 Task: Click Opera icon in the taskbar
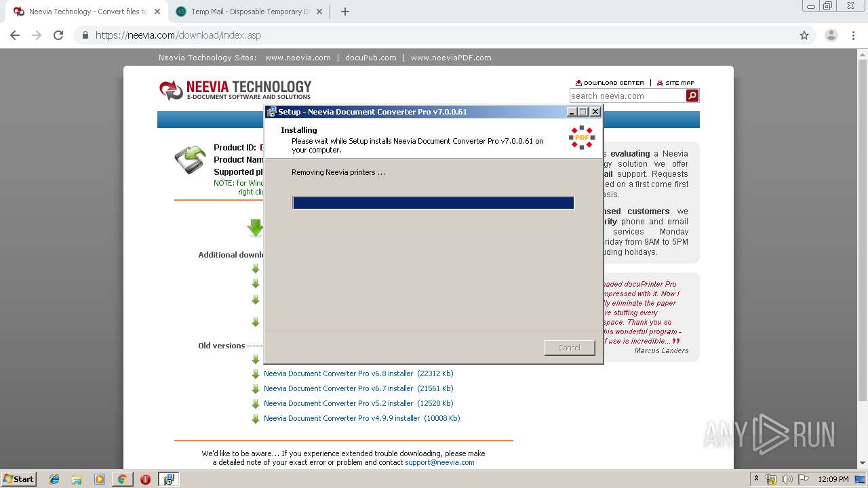pyautogui.click(x=145, y=479)
